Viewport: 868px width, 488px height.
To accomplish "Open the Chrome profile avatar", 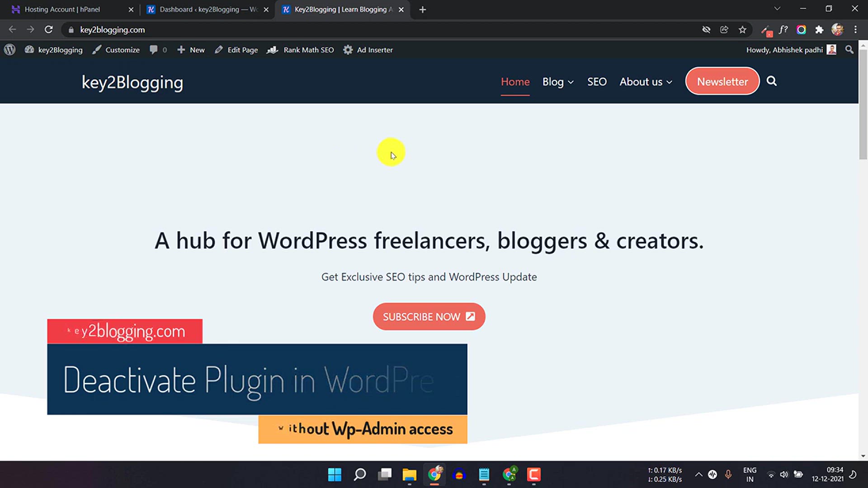I will (837, 30).
